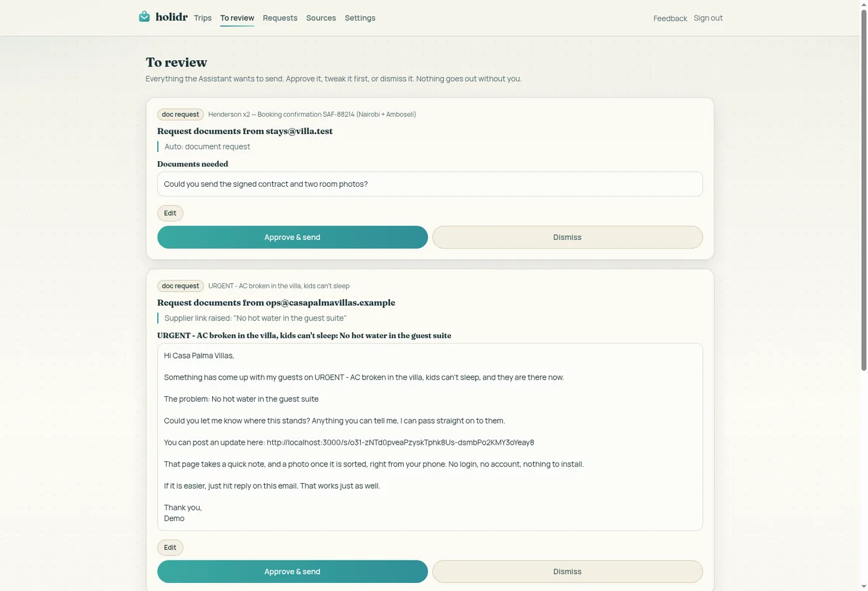The image size is (868, 591).
Task: Select the To review tab
Action: coord(237,18)
